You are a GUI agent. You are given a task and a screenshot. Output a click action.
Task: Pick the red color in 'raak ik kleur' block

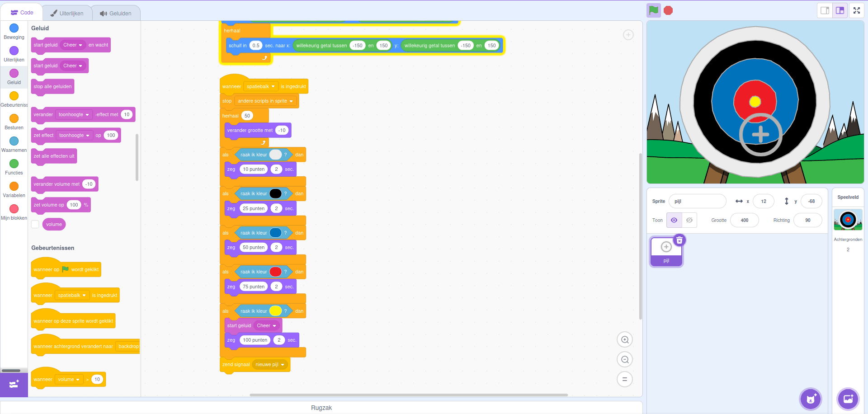[x=275, y=272]
